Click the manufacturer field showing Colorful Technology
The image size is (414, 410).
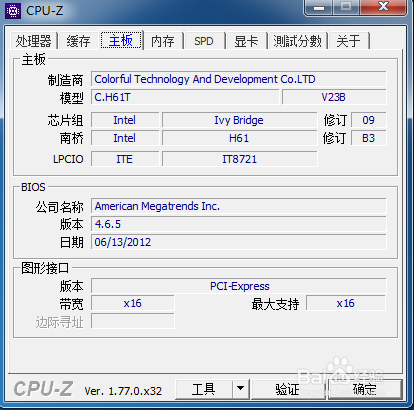[239, 79]
